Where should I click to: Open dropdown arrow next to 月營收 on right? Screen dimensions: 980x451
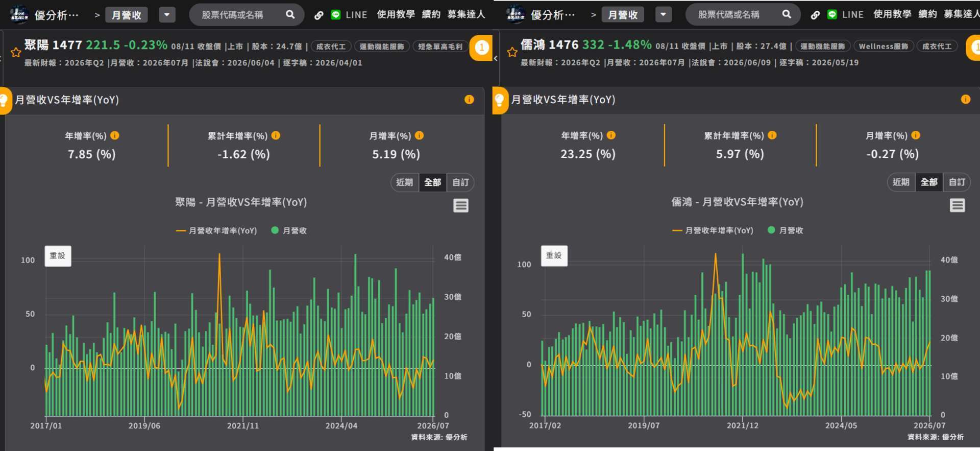[663, 15]
